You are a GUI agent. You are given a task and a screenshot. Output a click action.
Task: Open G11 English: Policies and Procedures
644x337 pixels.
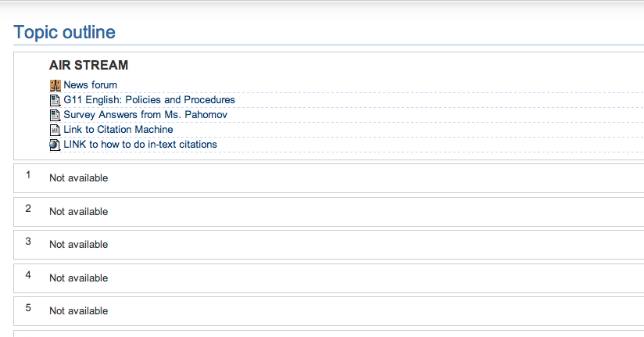(x=148, y=100)
